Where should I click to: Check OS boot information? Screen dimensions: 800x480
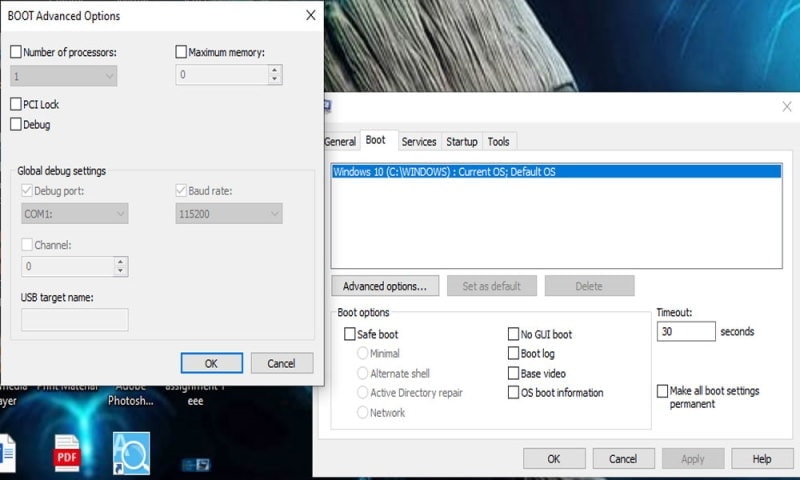513,392
